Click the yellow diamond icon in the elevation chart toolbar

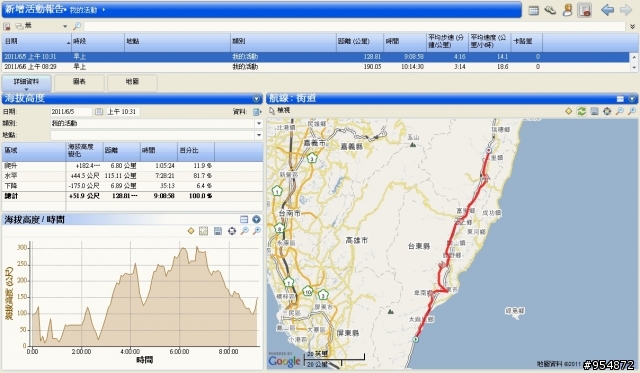191,231
